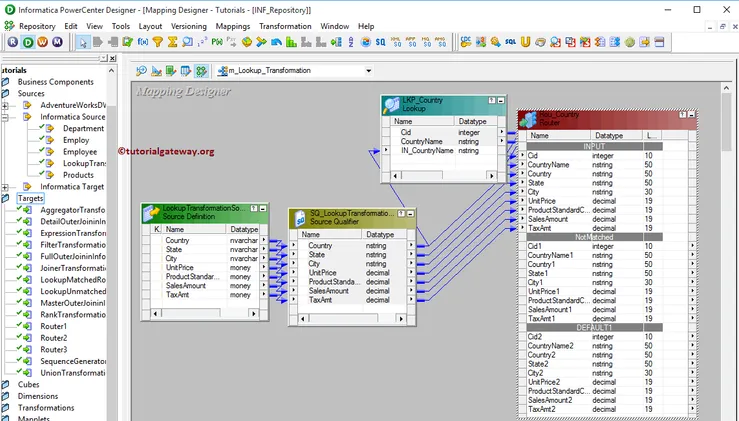Open Window menu
739x421 pixels.
point(335,26)
